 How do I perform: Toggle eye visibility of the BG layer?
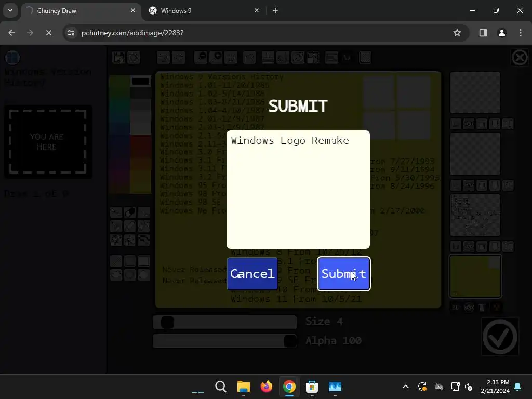469,308
